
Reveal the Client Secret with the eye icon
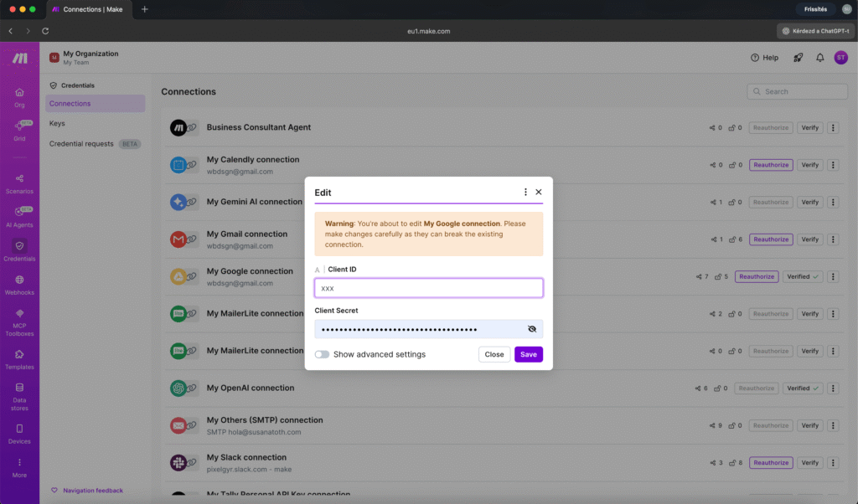[532, 328]
